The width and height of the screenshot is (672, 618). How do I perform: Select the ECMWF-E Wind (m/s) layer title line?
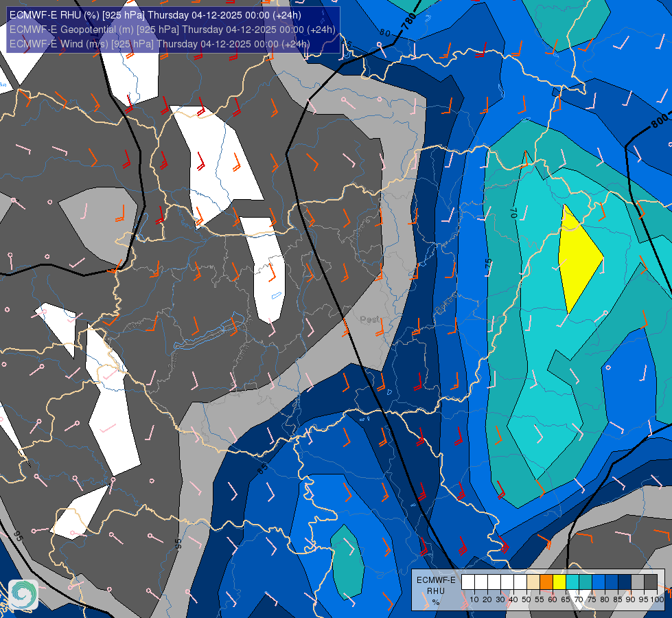coord(159,44)
